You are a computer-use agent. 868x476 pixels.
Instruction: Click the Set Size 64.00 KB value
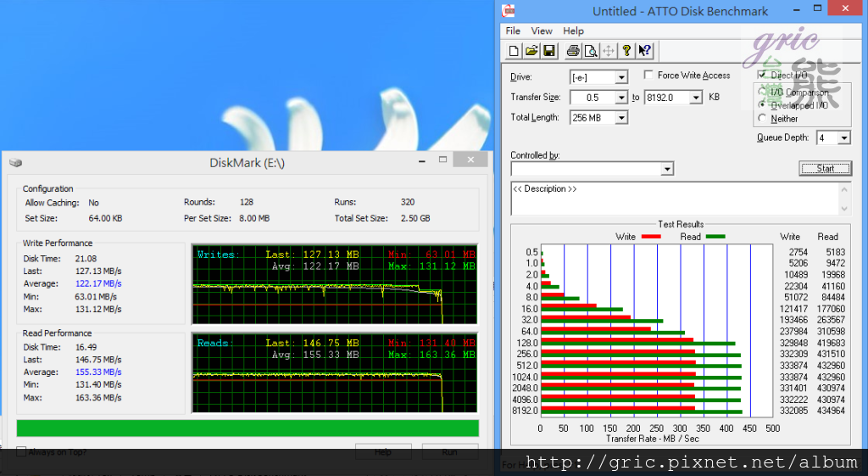[105, 218]
